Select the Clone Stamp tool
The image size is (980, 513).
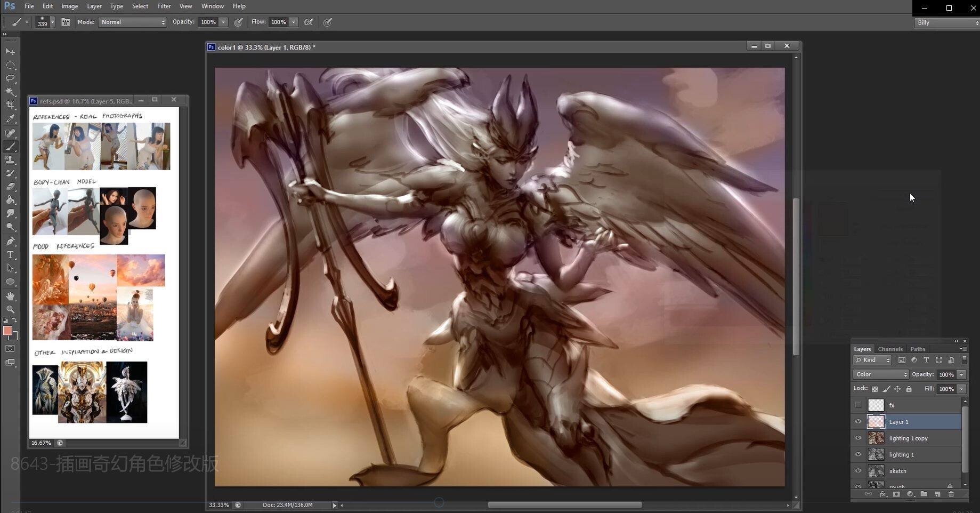coord(10,160)
